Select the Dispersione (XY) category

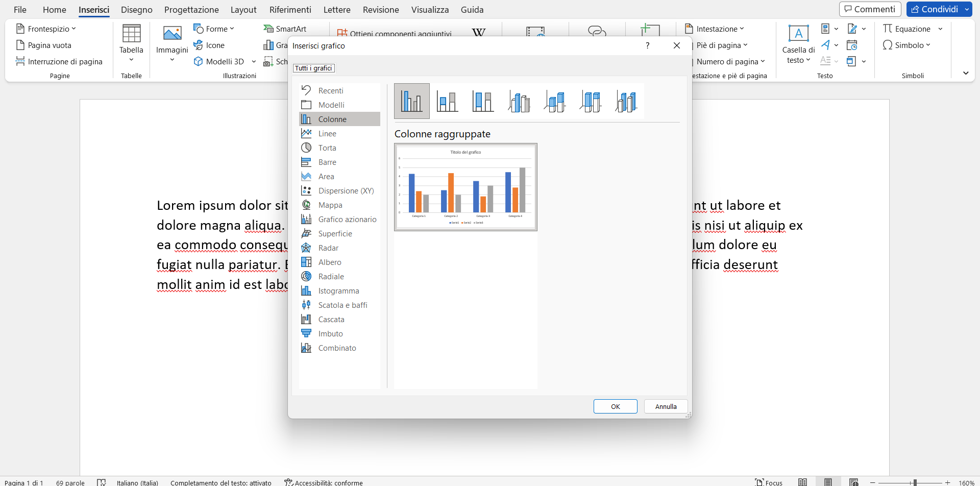(345, 190)
